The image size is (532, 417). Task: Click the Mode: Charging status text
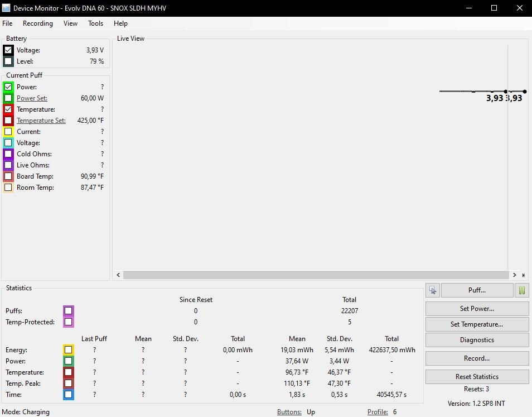(x=26, y=412)
